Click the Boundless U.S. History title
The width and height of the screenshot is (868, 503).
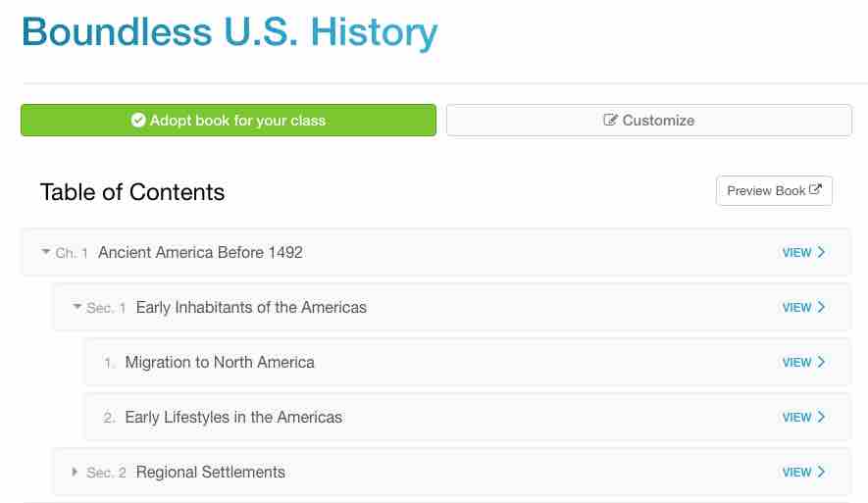tap(230, 31)
